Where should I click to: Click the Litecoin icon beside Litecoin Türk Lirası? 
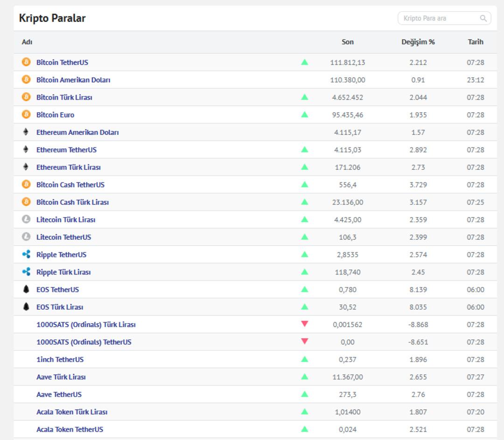[x=26, y=219]
